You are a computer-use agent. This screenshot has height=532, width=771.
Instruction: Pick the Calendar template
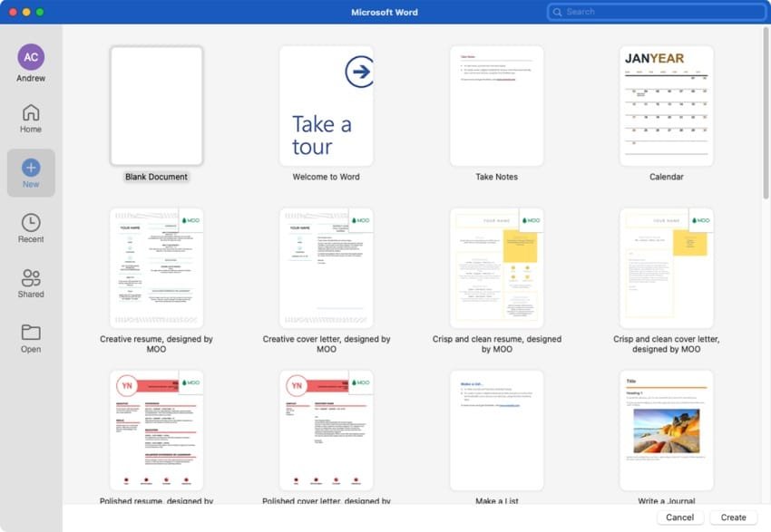pyautogui.click(x=666, y=106)
